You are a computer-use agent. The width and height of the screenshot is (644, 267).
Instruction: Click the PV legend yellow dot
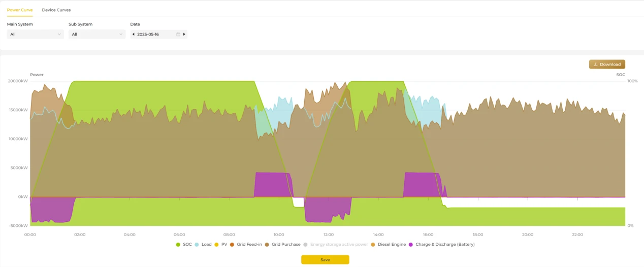tap(216, 245)
